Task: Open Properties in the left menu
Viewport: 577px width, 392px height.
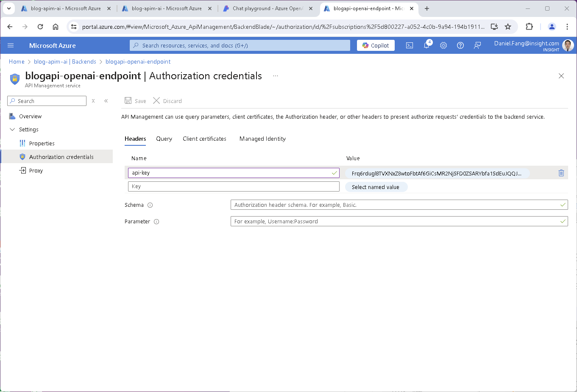Action: coord(42,144)
